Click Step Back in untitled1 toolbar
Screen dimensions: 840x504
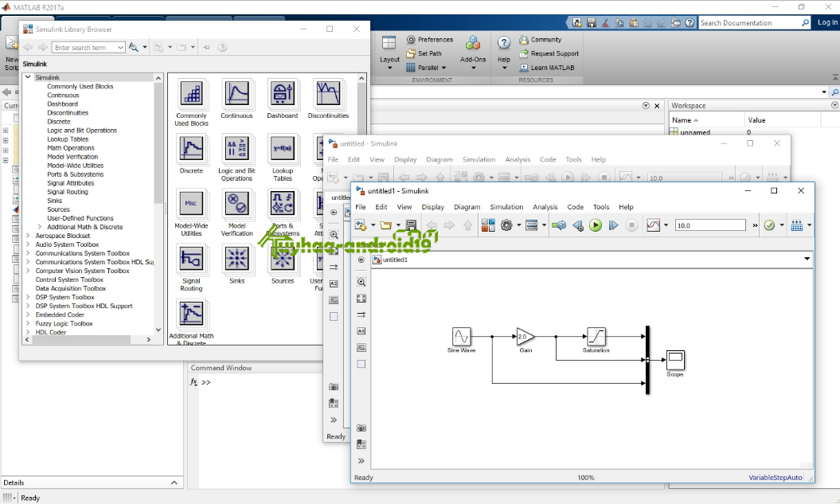578,225
